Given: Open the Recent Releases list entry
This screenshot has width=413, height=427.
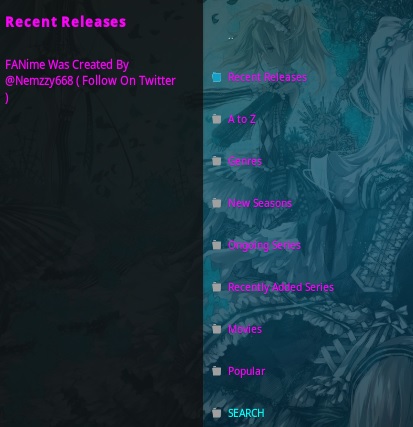Looking at the screenshot, I should point(267,77).
